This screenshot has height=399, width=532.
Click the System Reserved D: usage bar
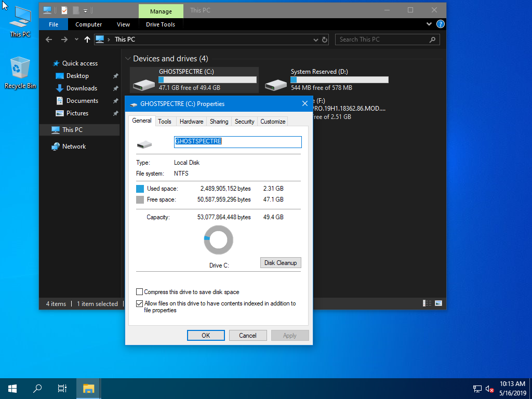(339, 79)
